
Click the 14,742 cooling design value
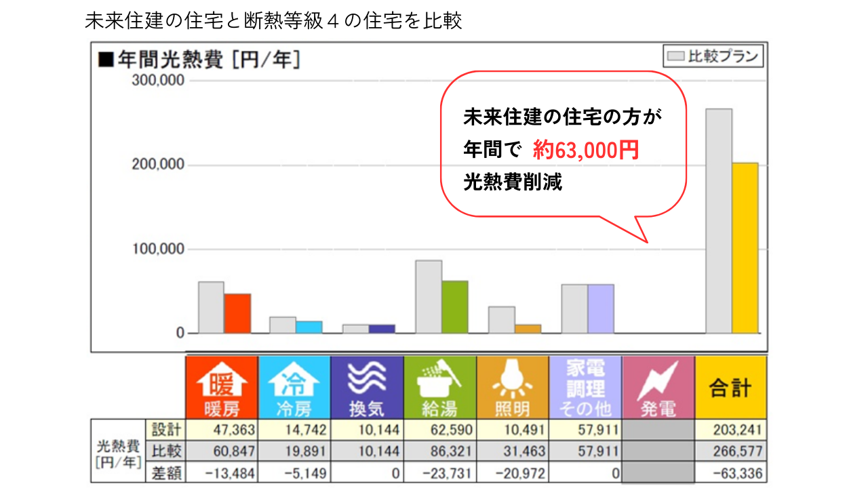click(305, 430)
